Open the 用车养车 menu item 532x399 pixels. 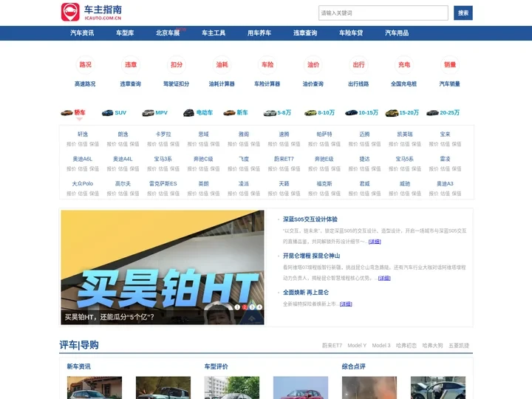[x=259, y=33]
